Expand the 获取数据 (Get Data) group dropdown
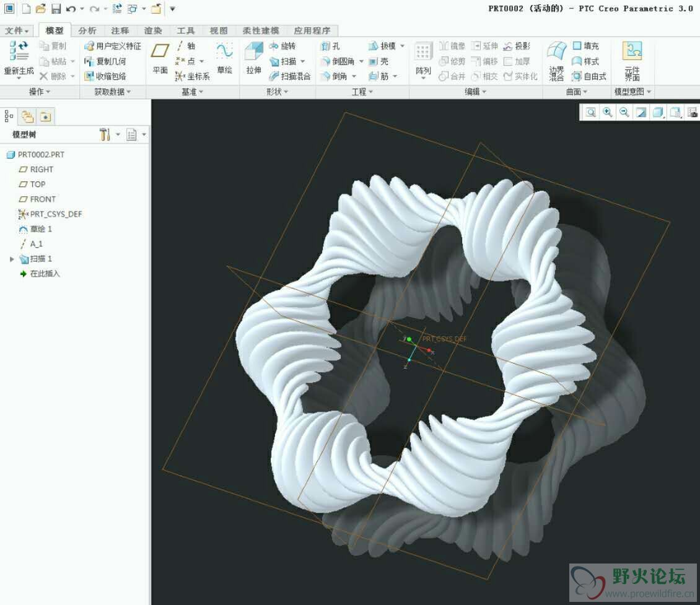Screen dimensions: 700x605 pos(113,92)
